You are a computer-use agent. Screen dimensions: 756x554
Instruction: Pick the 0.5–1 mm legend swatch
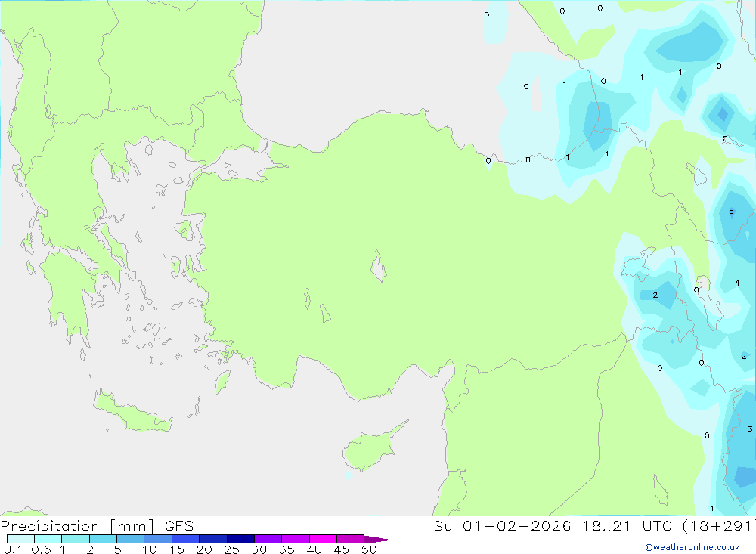(x=48, y=539)
